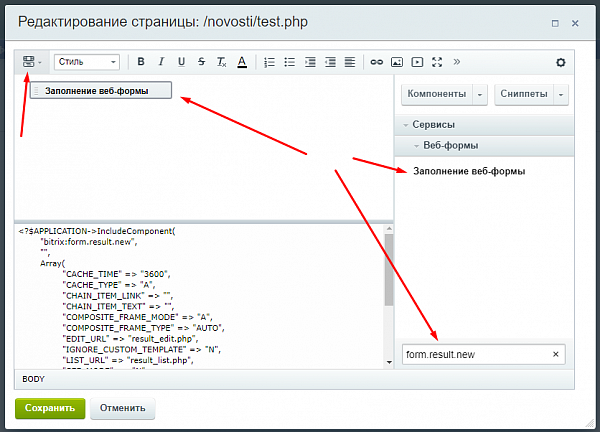Viewport: 600px width, 432px height.
Task: Increase paragraph indent
Action: [x=310, y=62]
